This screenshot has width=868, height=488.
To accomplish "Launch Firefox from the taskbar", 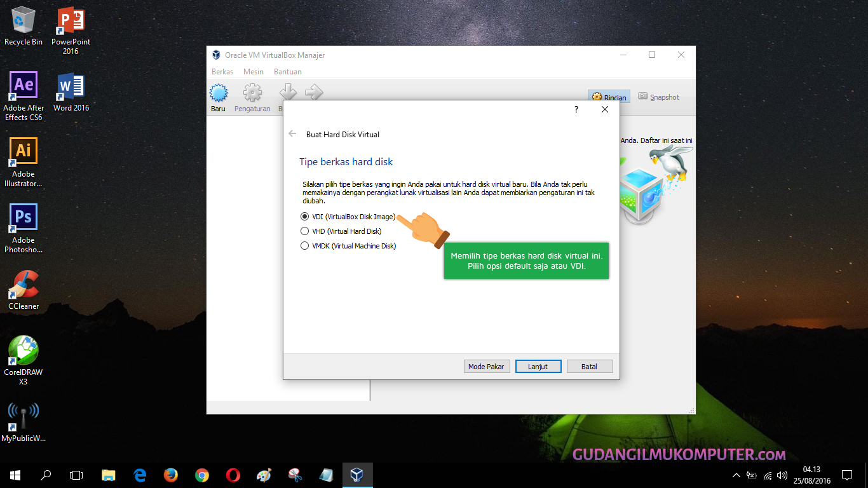I will tap(171, 475).
